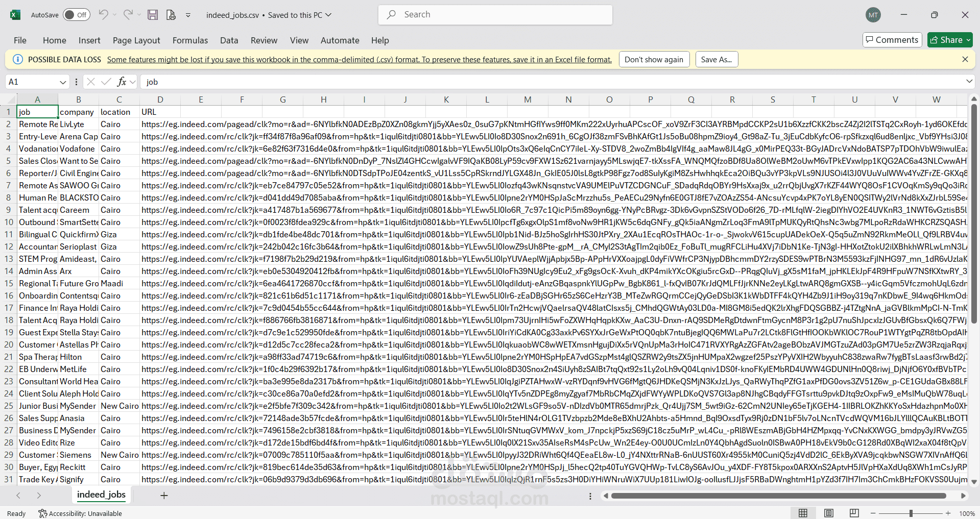Switch to Page Layout view icon

click(x=829, y=513)
